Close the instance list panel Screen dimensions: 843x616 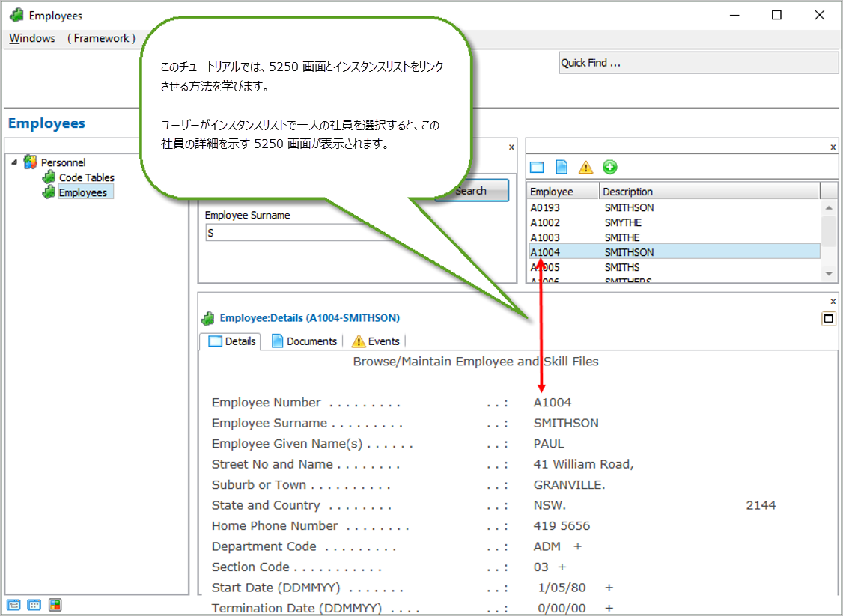click(x=833, y=147)
